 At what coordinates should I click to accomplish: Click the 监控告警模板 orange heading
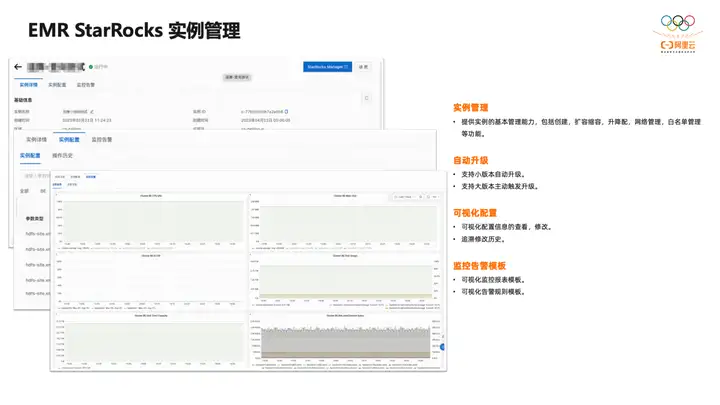point(479,266)
